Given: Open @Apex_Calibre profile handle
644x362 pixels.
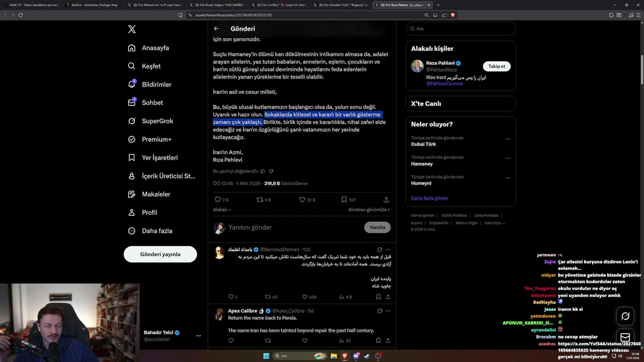Looking at the screenshot, I should (288, 311).
